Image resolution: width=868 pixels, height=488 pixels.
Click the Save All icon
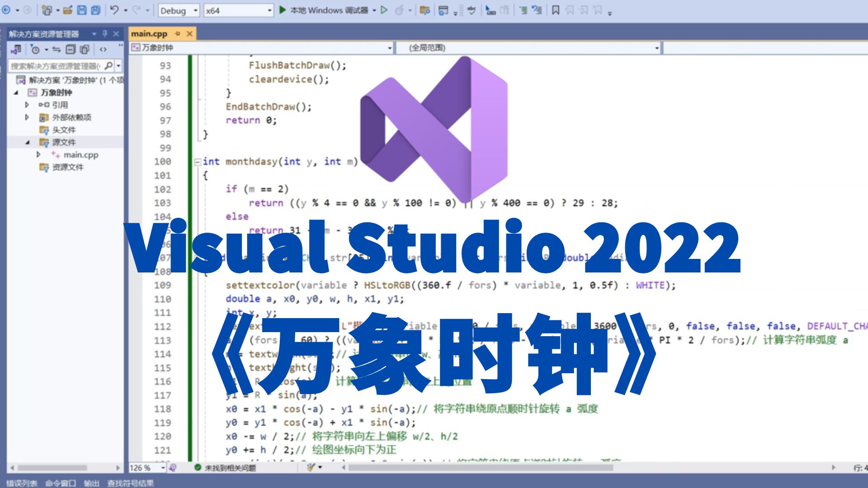pyautogui.click(x=96, y=10)
